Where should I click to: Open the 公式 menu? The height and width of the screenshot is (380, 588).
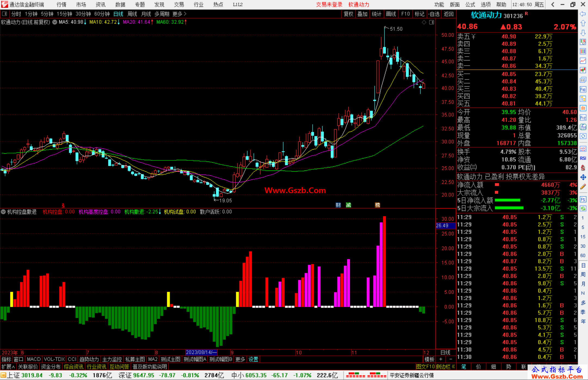tap(470, 4)
